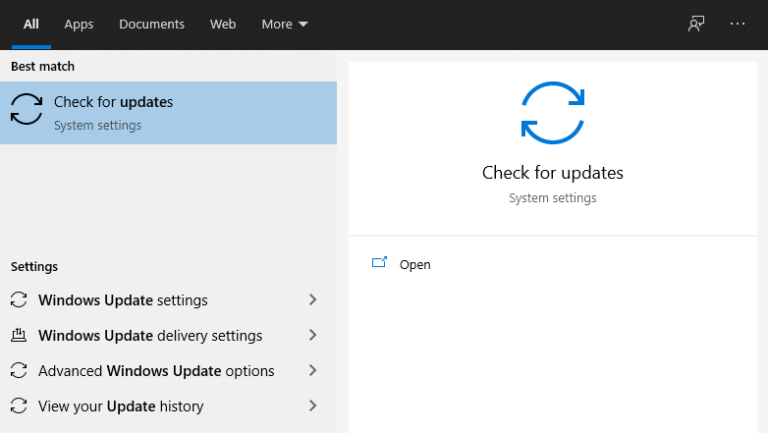768x433 pixels.
Task: Click the sync icon in best match
Action: 26,109
